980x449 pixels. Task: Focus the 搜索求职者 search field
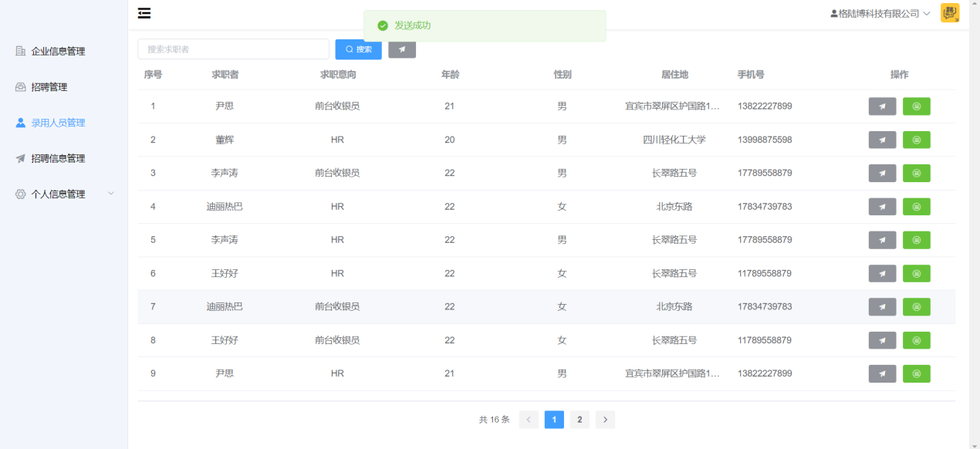coord(234,49)
